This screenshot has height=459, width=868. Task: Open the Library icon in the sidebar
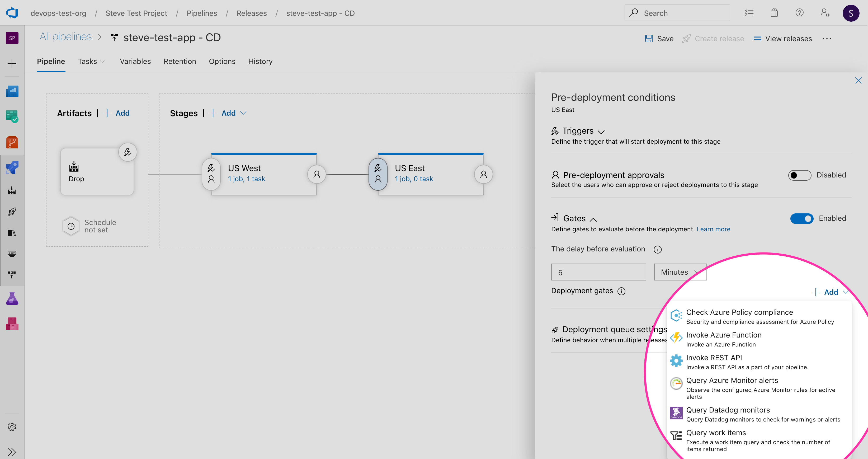(12, 232)
